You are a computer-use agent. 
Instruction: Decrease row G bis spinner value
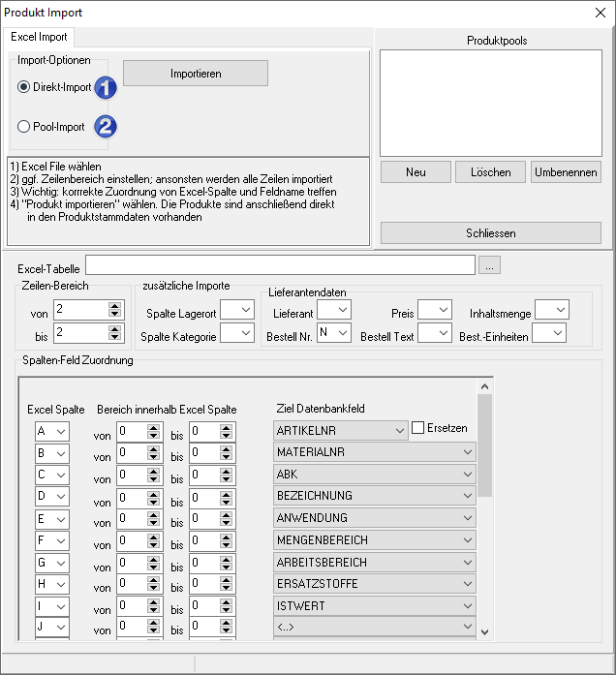(x=226, y=567)
